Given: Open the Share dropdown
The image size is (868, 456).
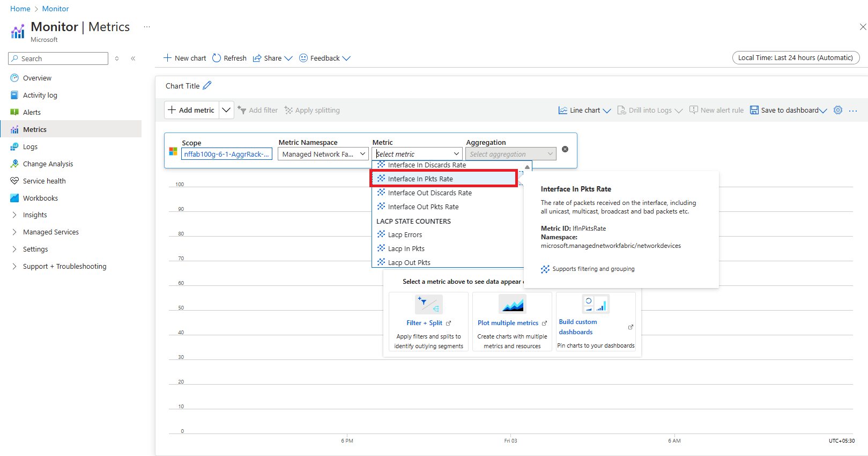Looking at the screenshot, I should (273, 58).
